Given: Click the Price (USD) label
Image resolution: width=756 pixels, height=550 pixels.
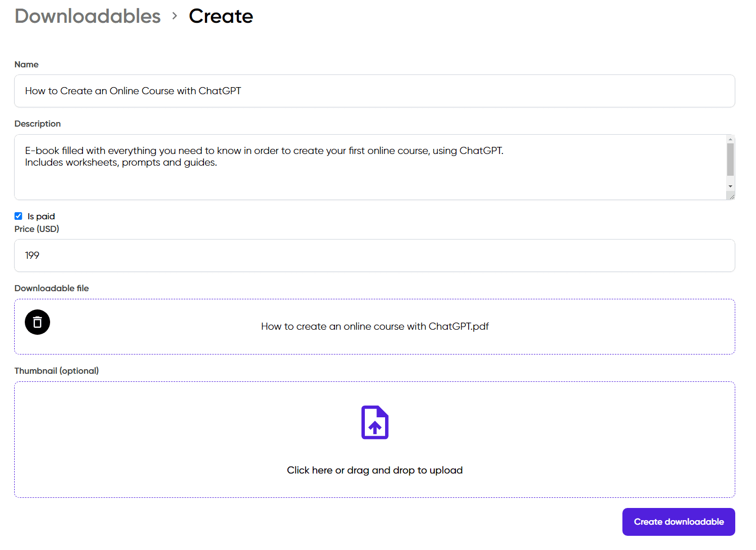Looking at the screenshot, I should click(37, 229).
